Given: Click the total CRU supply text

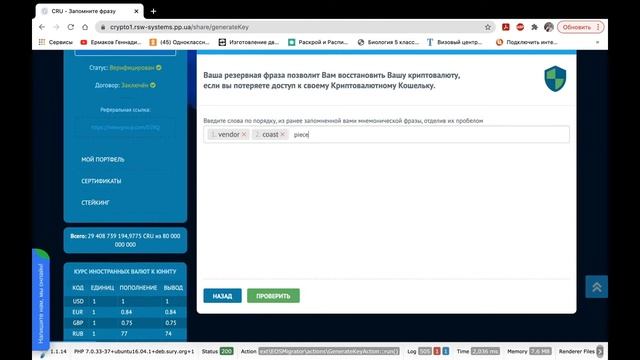Looking at the screenshot, I should (x=125, y=240).
